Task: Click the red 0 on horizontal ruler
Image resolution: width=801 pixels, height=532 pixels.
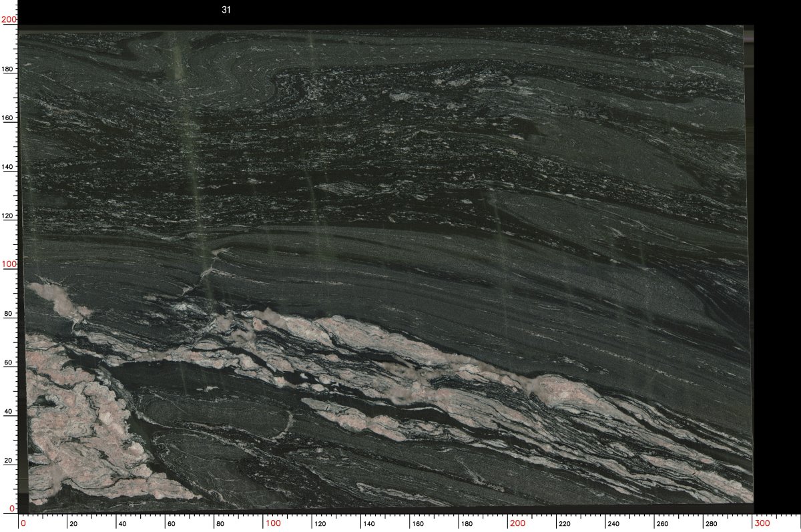Action: point(23,524)
